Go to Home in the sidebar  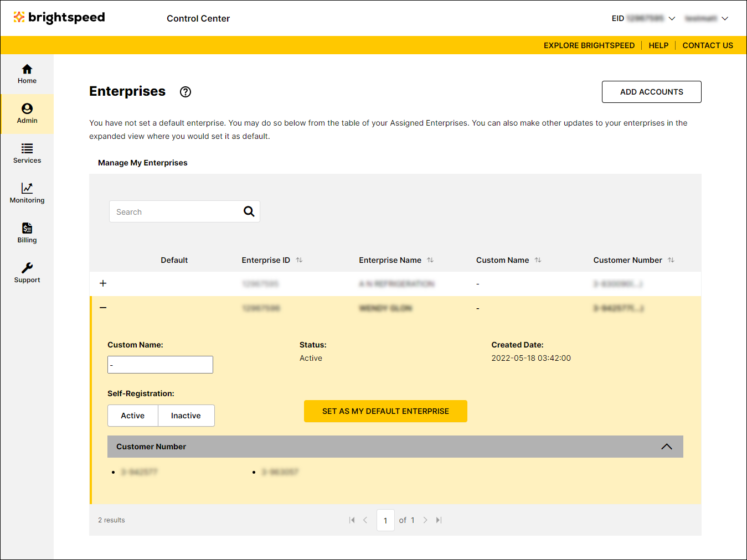(x=27, y=74)
